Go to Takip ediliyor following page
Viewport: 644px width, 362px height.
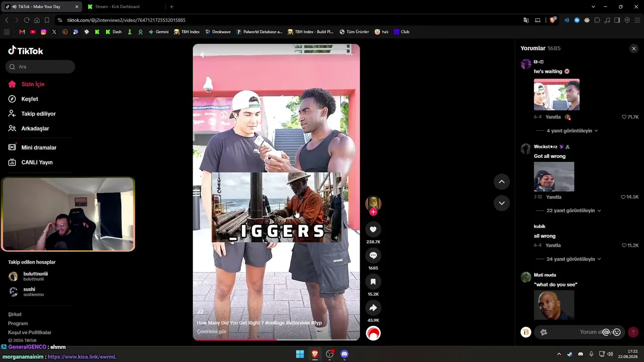point(38,114)
